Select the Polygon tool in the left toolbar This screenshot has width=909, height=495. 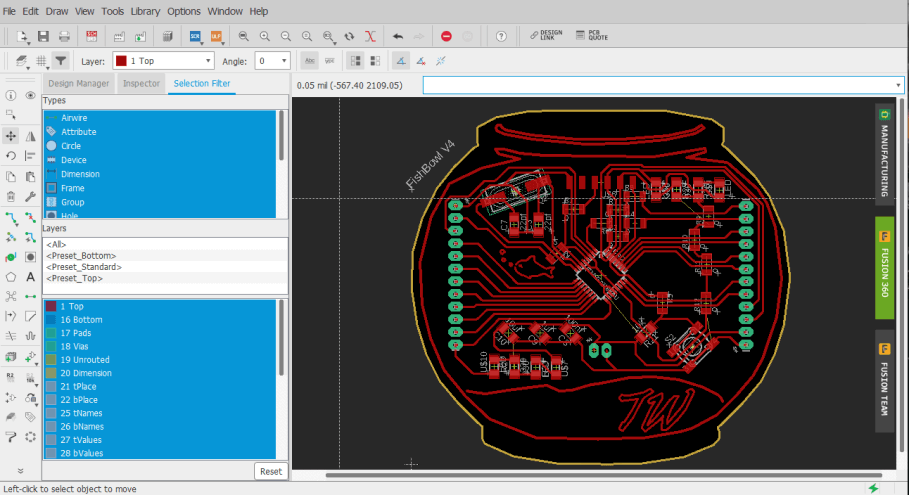(11, 276)
